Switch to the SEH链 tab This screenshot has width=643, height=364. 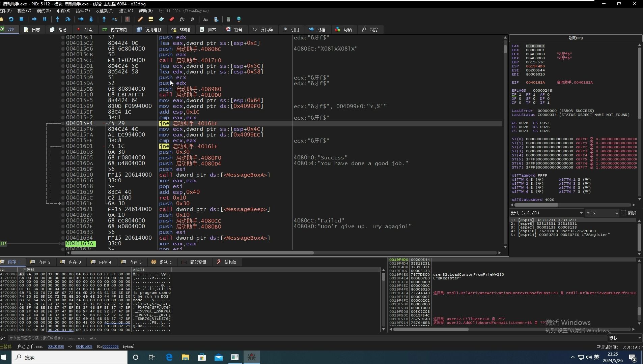coord(180,30)
